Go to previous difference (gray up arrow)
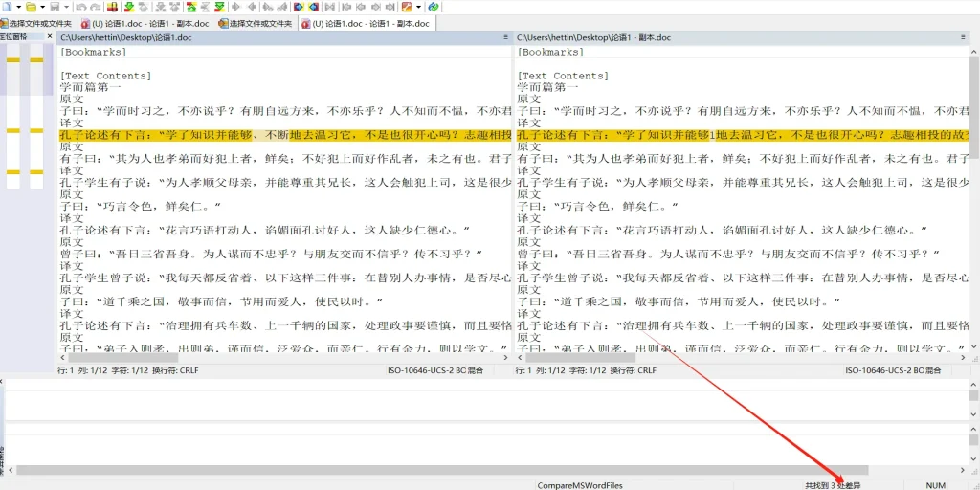The width and height of the screenshot is (980, 490). [x=144, y=7]
